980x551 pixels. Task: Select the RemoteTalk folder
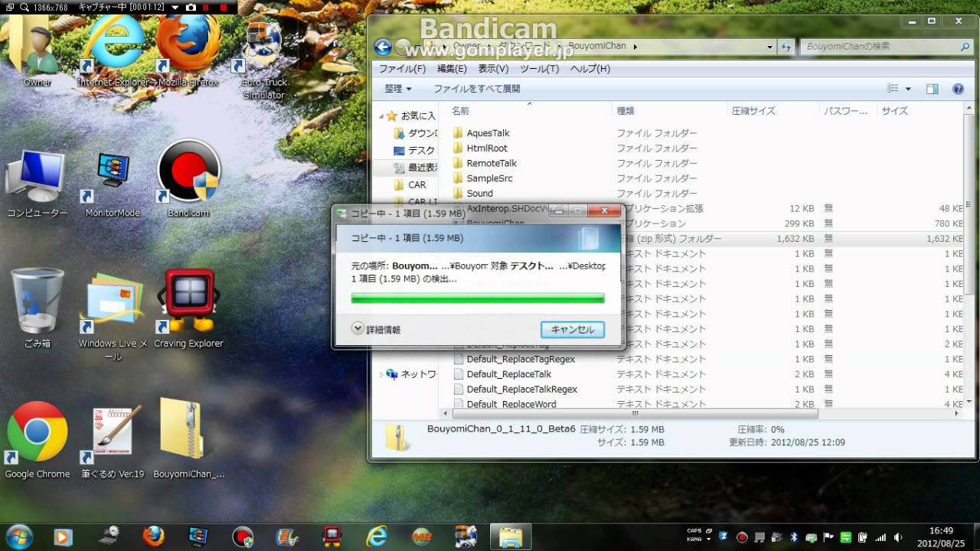(492, 163)
